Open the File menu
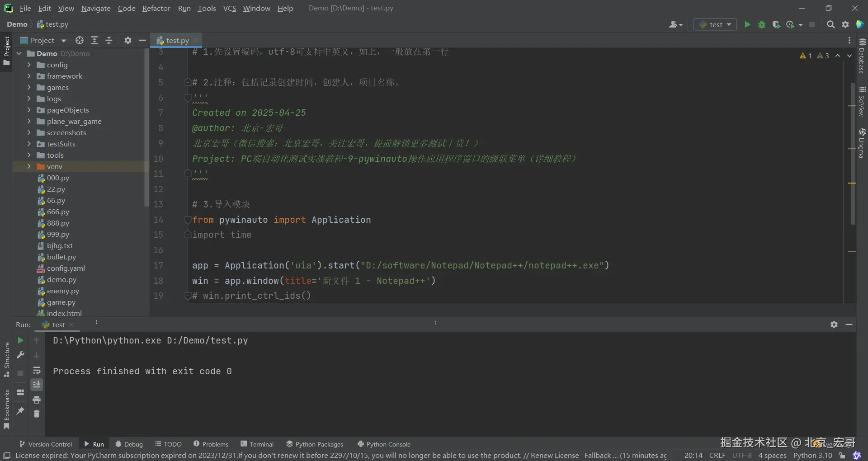The height and width of the screenshot is (461, 868). [25, 8]
